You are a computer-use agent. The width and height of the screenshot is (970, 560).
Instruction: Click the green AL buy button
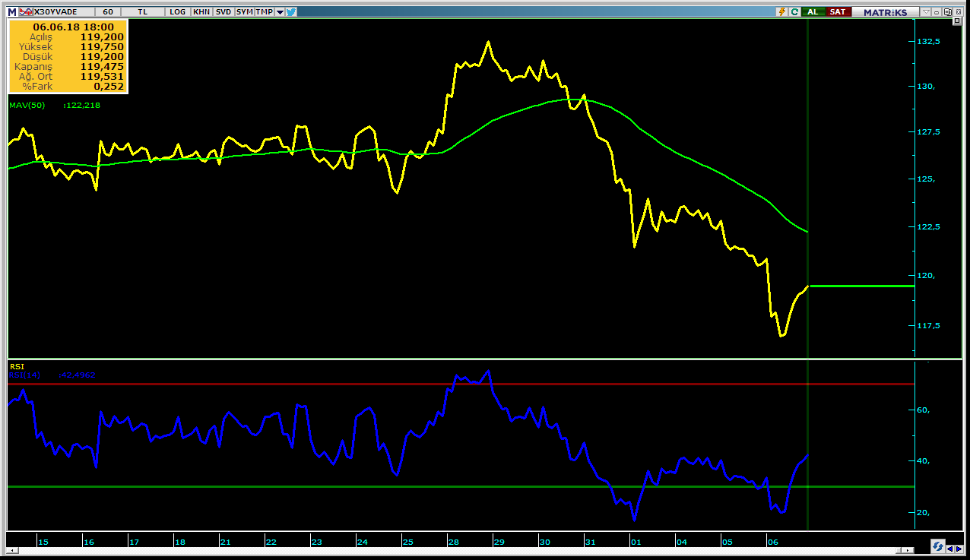coord(813,11)
